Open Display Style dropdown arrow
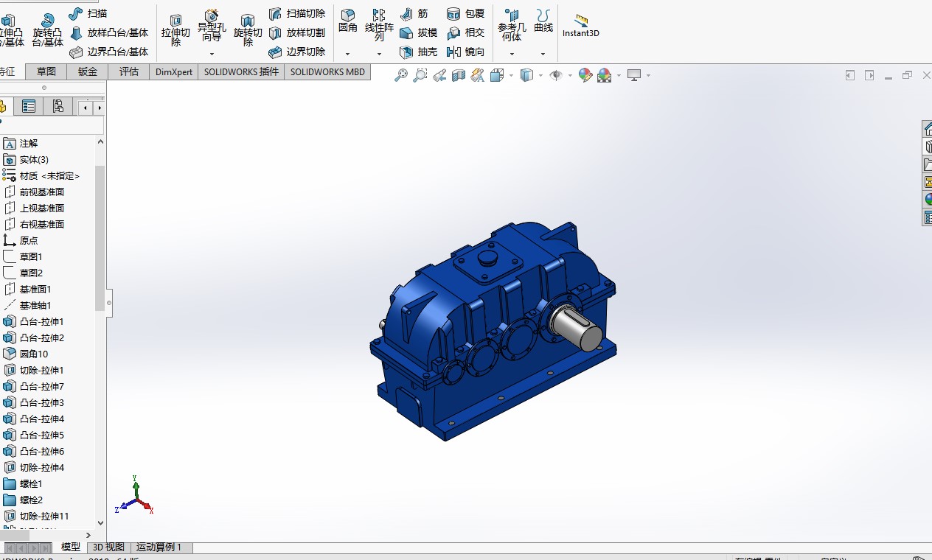The height and width of the screenshot is (560, 932). (540, 75)
